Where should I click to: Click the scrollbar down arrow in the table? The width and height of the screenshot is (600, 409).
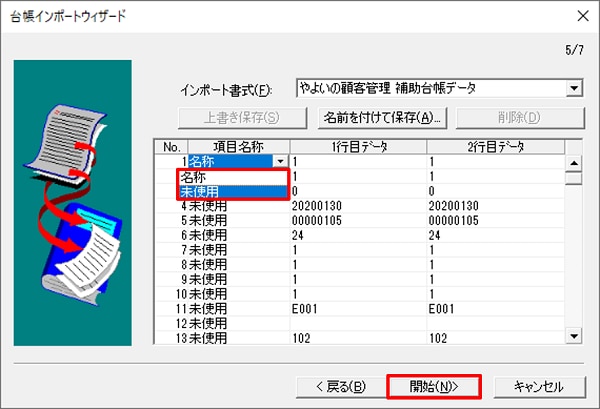click(573, 336)
